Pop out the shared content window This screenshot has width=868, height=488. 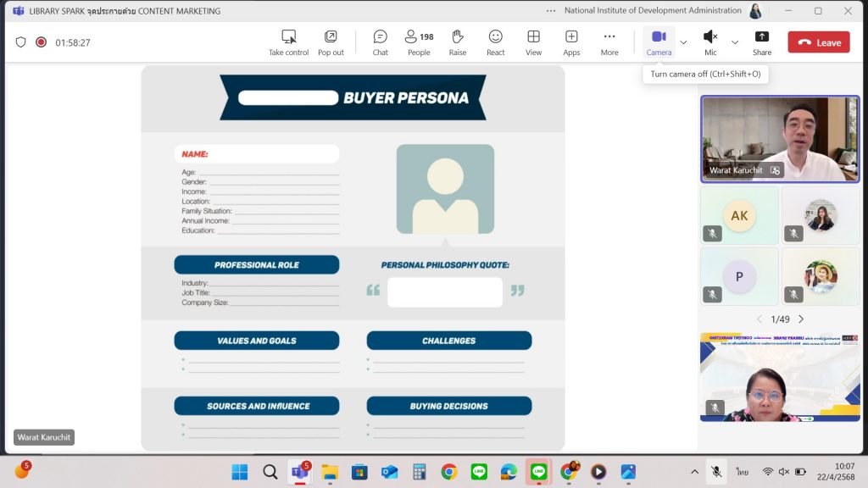tap(331, 42)
